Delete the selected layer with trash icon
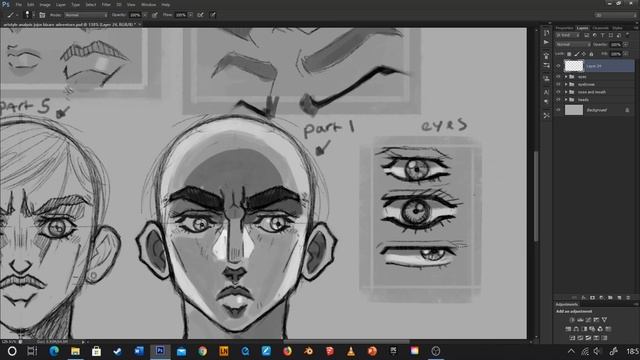Viewport: 640px width, 360px height. pyautogui.click(x=628, y=298)
